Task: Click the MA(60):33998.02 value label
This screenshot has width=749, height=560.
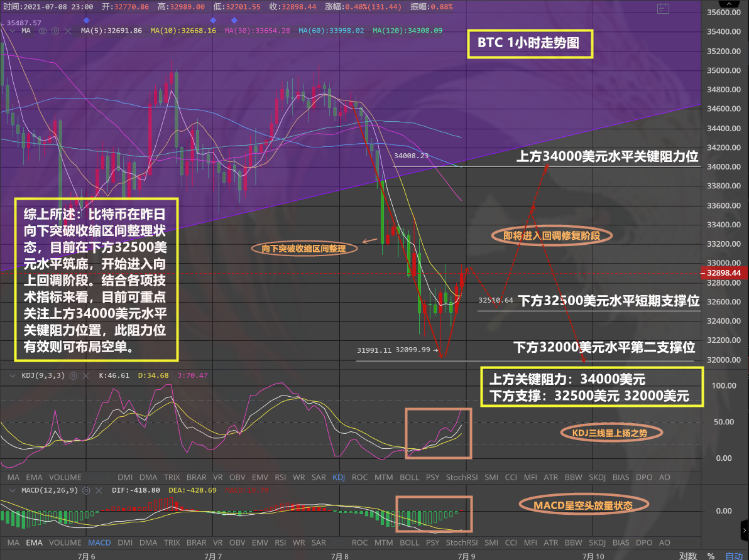Action: tap(332, 31)
